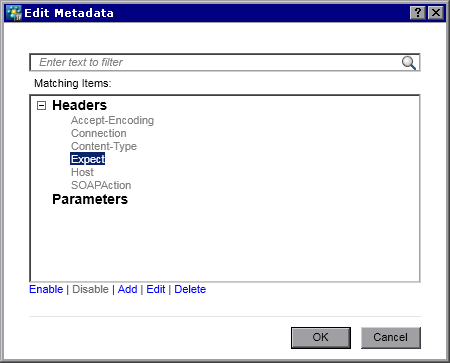
Task: Confirm with the OK button
Action: [x=321, y=338]
